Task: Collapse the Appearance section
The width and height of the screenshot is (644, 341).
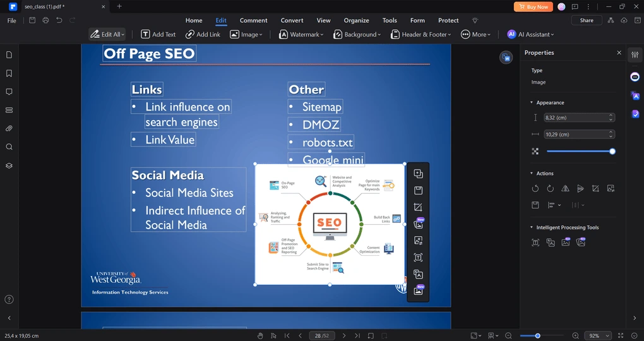Action: pos(532,102)
